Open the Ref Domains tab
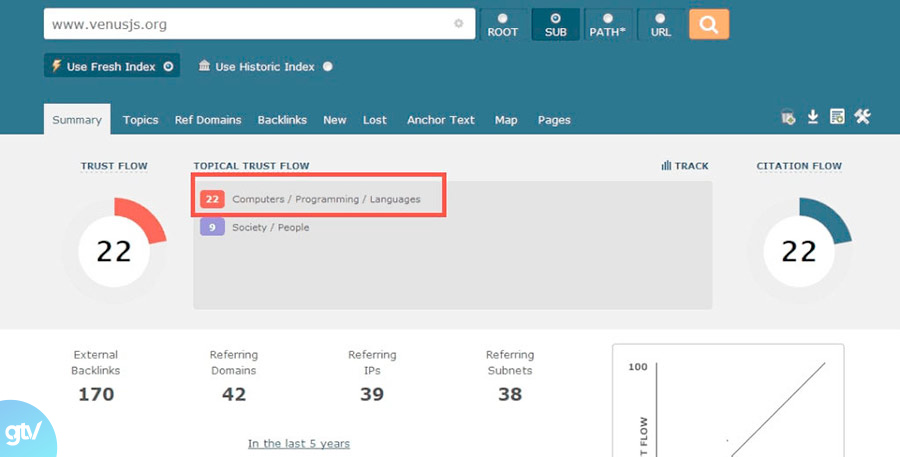 pyautogui.click(x=208, y=120)
